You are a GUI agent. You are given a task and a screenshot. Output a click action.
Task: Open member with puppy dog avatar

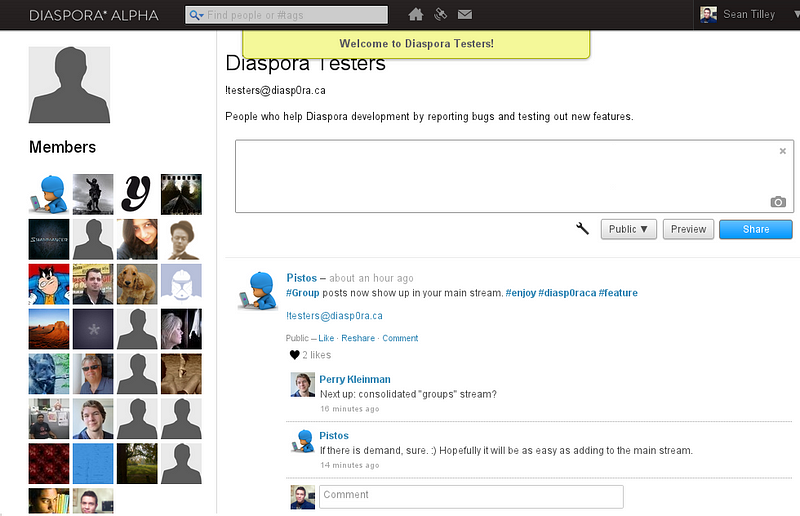coord(137,284)
